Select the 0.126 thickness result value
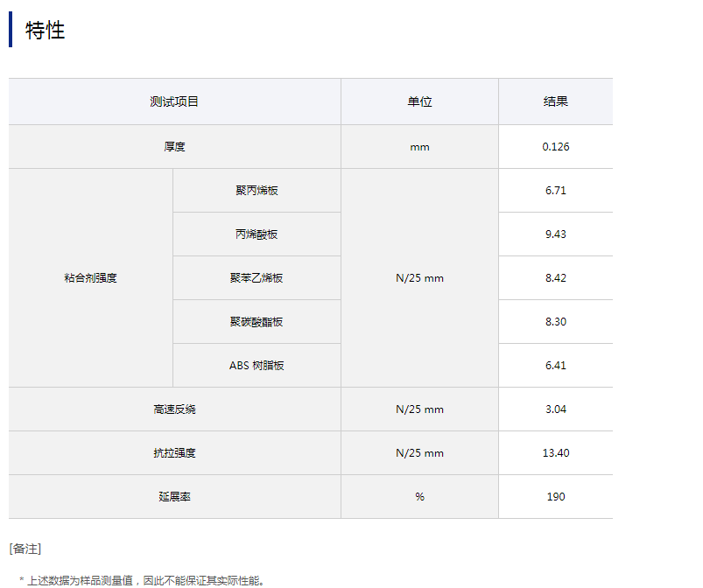This screenshot has width=703, height=588. 555,147
